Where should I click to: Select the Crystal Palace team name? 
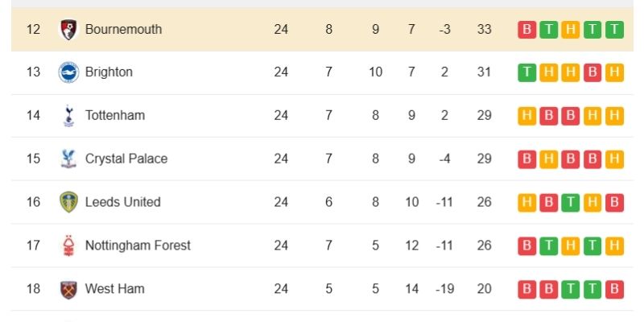tap(126, 159)
